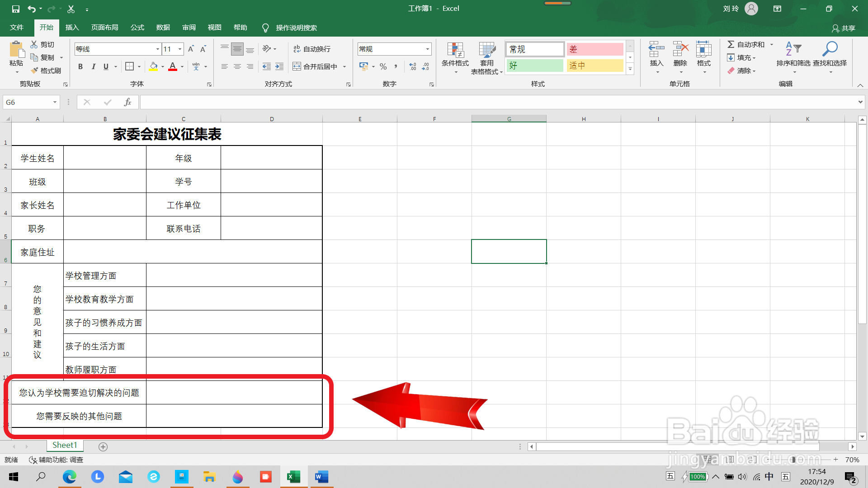Switch to the 插入 ribbon tab
868x488 pixels.
(x=72, y=28)
